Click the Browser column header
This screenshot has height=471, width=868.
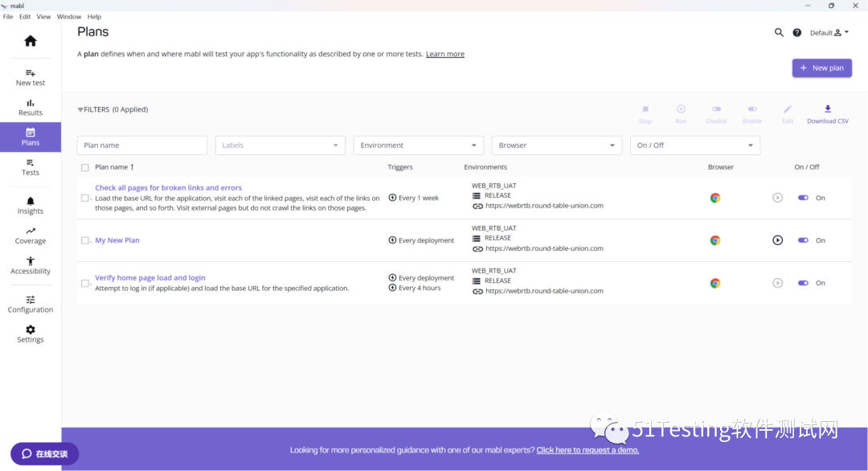point(721,166)
